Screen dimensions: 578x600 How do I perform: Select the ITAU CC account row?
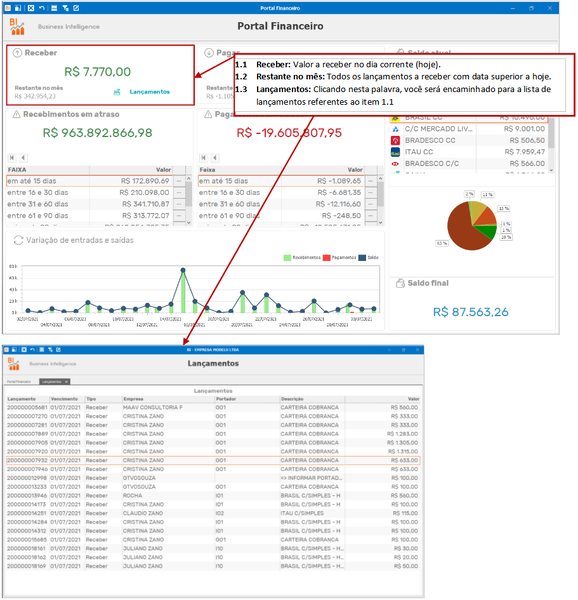point(469,152)
